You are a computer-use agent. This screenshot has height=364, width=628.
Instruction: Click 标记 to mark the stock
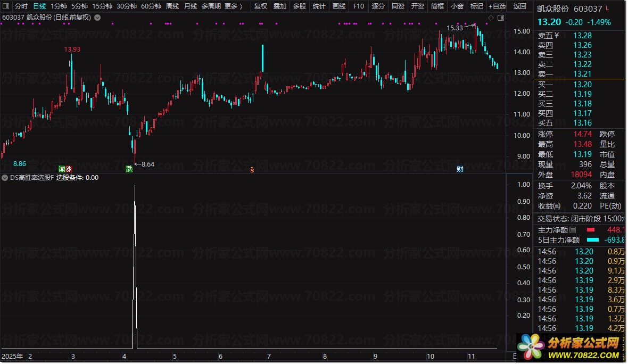point(477,6)
